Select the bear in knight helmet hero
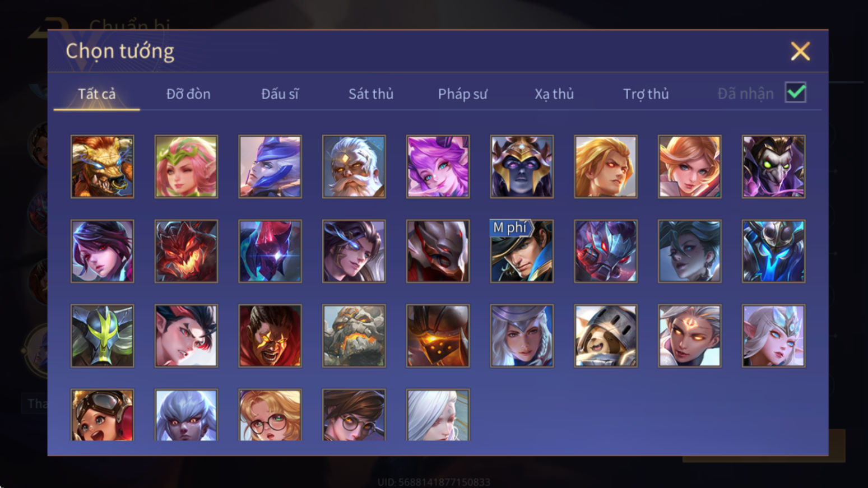 point(606,336)
